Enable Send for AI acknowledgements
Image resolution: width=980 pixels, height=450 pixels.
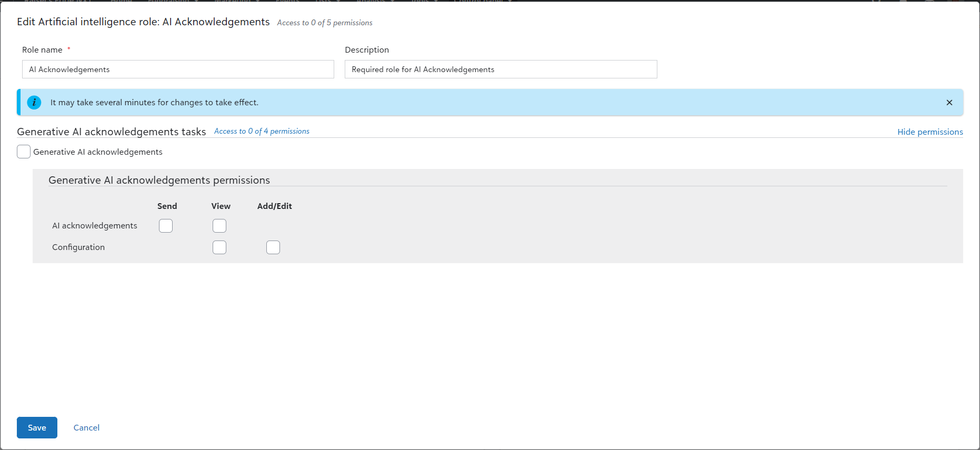pos(166,226)
